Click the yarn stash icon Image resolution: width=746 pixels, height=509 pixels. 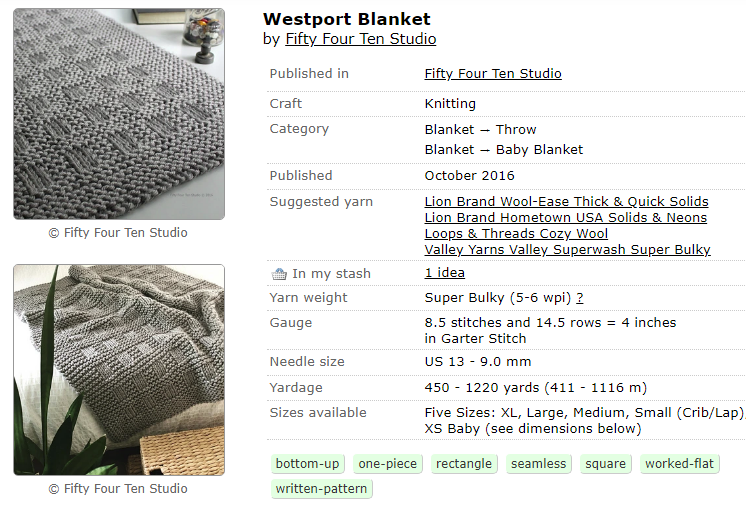tap(279, 274)
